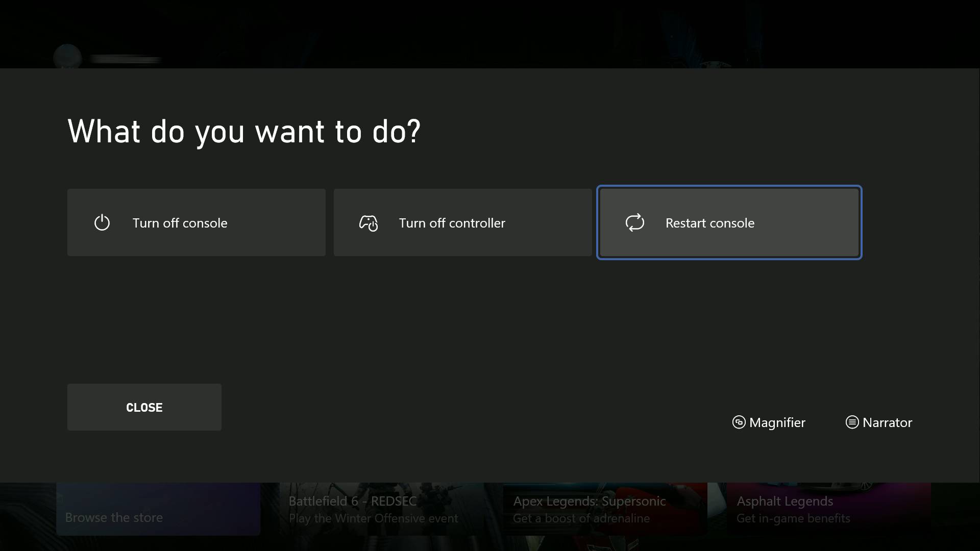This screenshot has width=980, height=551.
Task: Select the profile avatar in the top left
Action: (68, 55)
